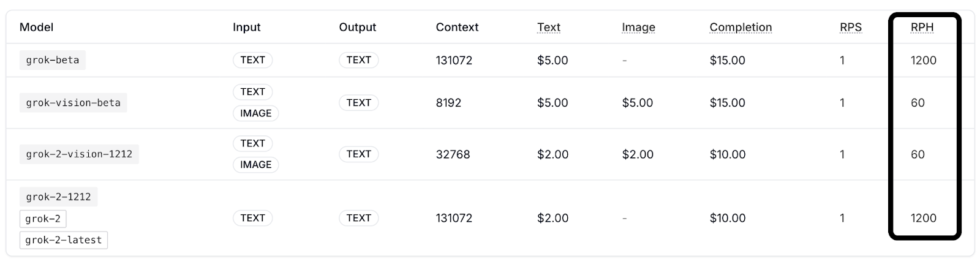Click the TEXT output badge for grok-beta

click(358, 60)
